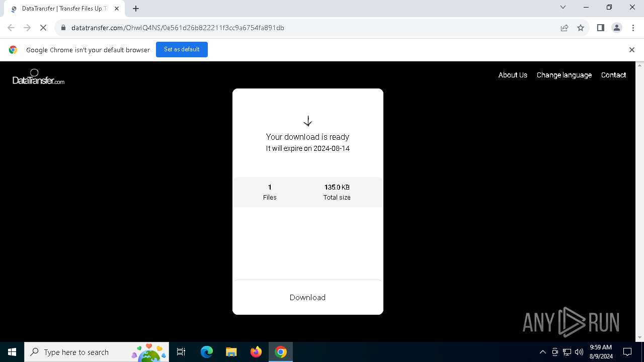This screenshot has height=362, width=644.
Task: Bookmark this tab star icon
Action: coord(581,28)
